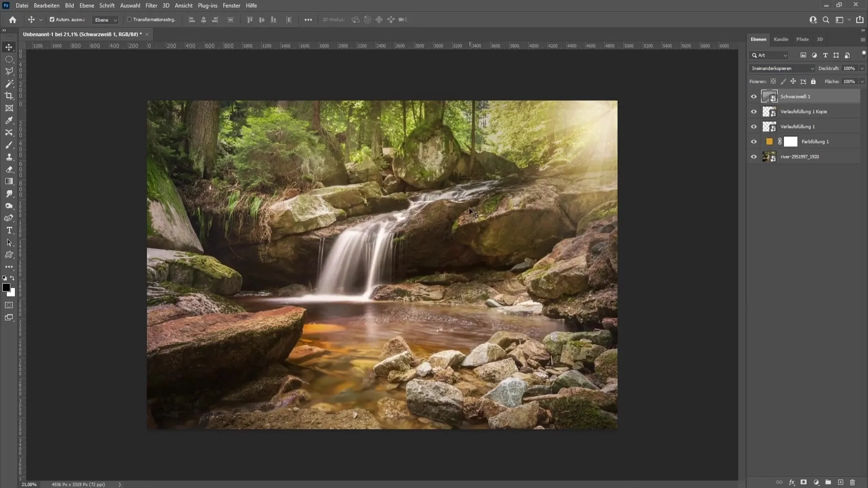Select the Type tool

[x=9, y=230]
